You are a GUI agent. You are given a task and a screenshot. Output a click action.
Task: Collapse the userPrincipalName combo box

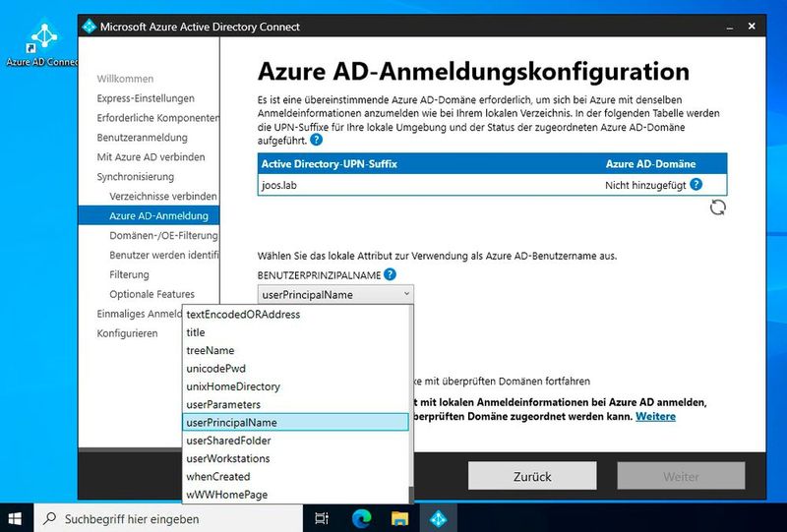pyautogui.click(x=335, y=295)
